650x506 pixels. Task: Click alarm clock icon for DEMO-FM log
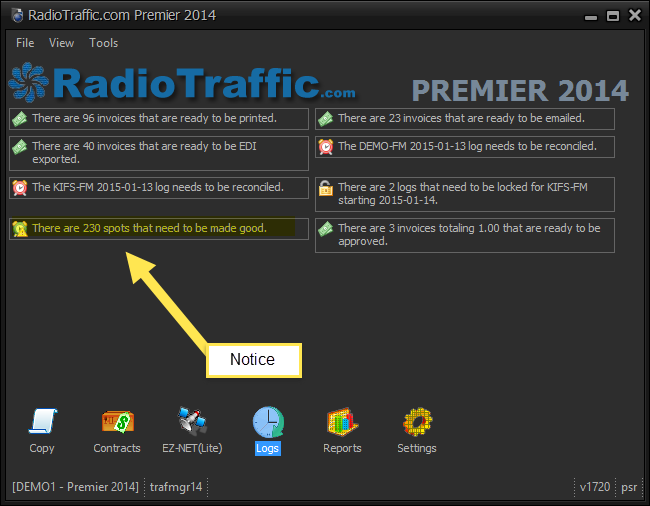325,147
